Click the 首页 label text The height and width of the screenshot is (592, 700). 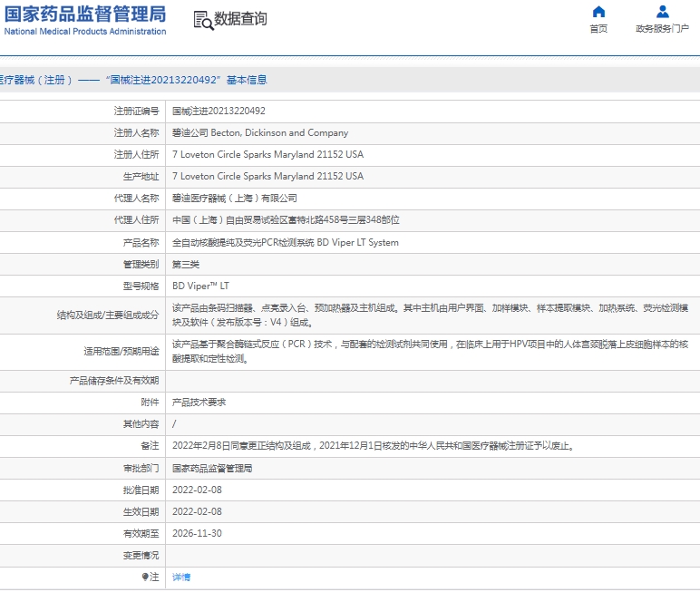(598, 29)
